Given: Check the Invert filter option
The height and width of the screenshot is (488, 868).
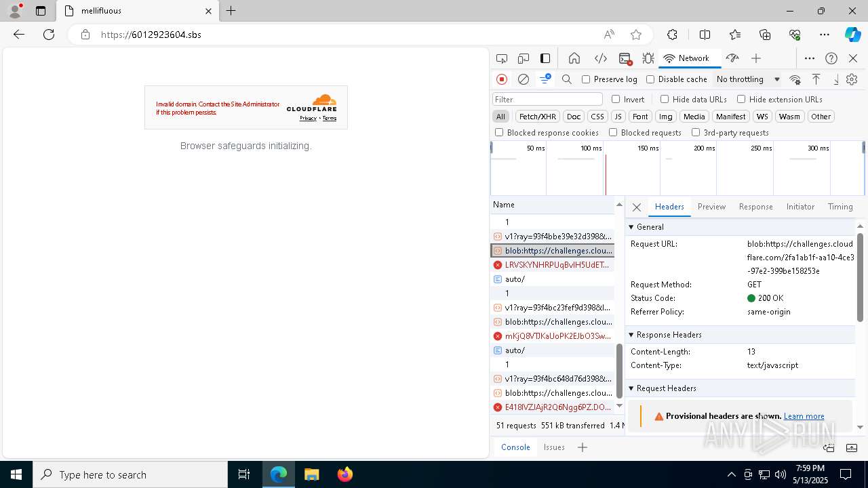Looking at the screenshot, I should pos(616,99).
